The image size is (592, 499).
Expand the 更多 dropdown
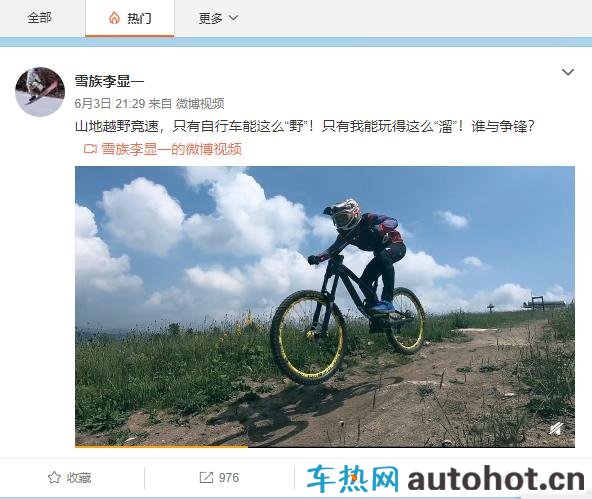[218, 18]
